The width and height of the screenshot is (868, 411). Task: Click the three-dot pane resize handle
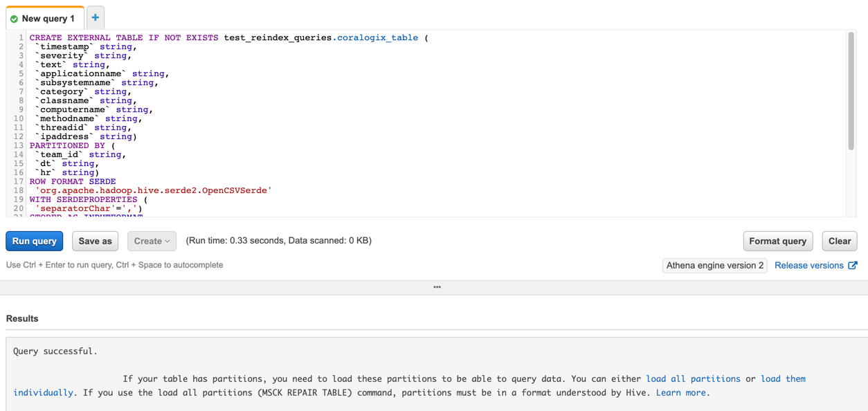tap(437, 287)
